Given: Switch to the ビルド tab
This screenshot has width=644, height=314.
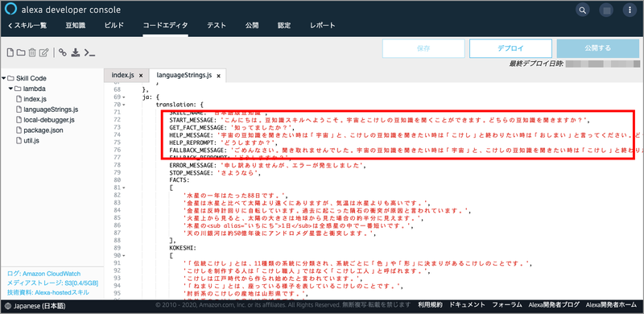Looking at the screenshot, I should (x=114, y=26).
